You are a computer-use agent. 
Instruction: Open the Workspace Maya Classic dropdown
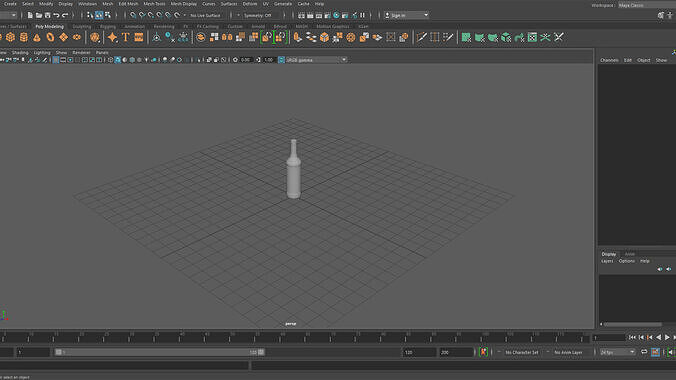click(647, 5)
